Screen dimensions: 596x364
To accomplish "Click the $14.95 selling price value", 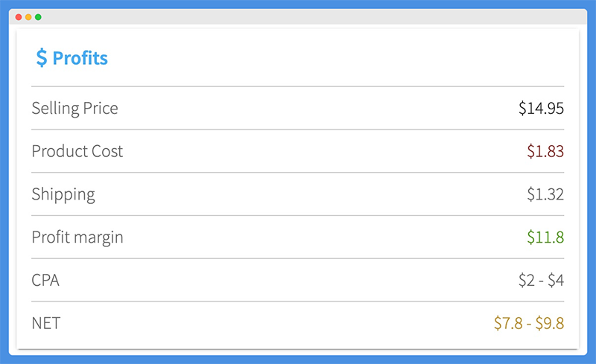I will [542, 108].
